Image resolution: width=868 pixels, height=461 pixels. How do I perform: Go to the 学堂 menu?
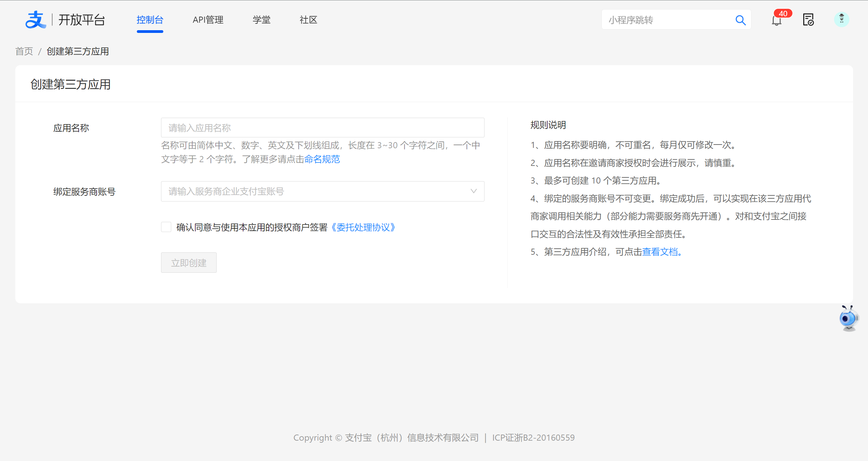pyautogui.click(x=261, y=20)
